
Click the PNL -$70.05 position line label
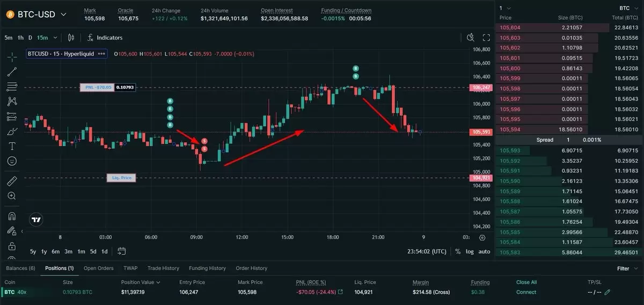pos(97,87)
